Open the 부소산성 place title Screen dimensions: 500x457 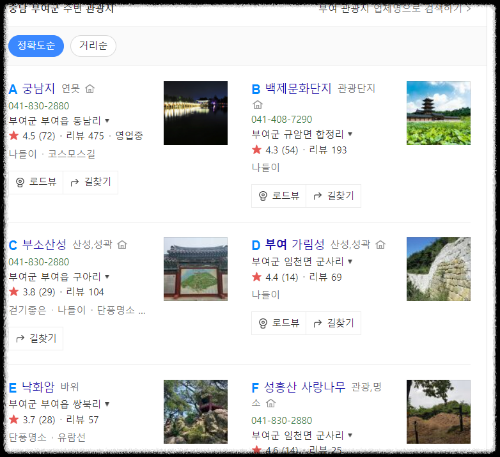tap(44, 245)
